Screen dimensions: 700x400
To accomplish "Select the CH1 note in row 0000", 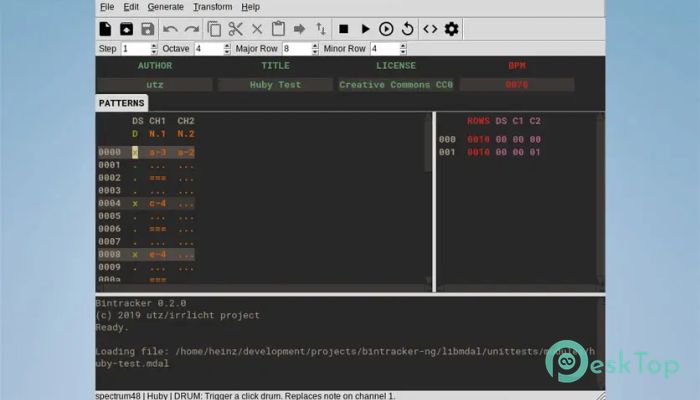I will click(x=158, y=152).
